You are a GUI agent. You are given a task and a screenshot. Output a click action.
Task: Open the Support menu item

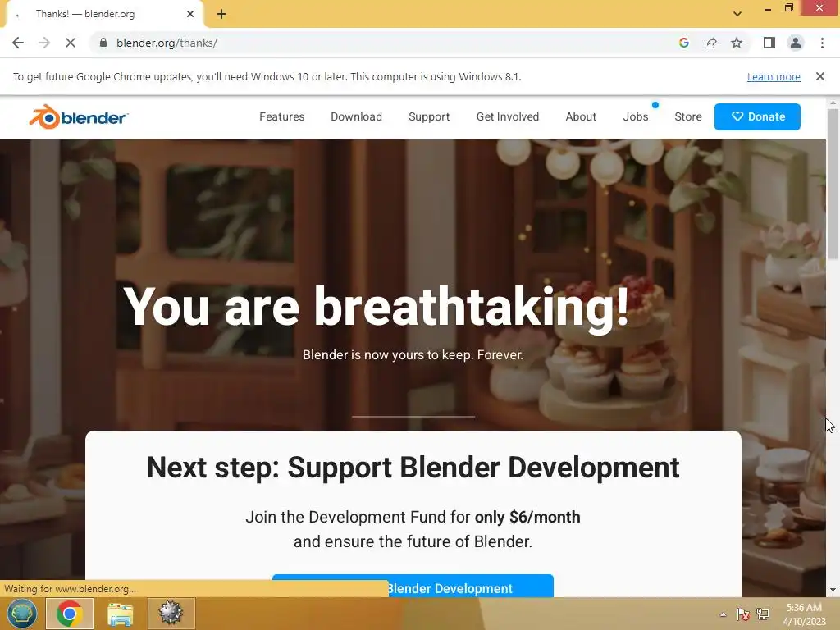[429, 116]
